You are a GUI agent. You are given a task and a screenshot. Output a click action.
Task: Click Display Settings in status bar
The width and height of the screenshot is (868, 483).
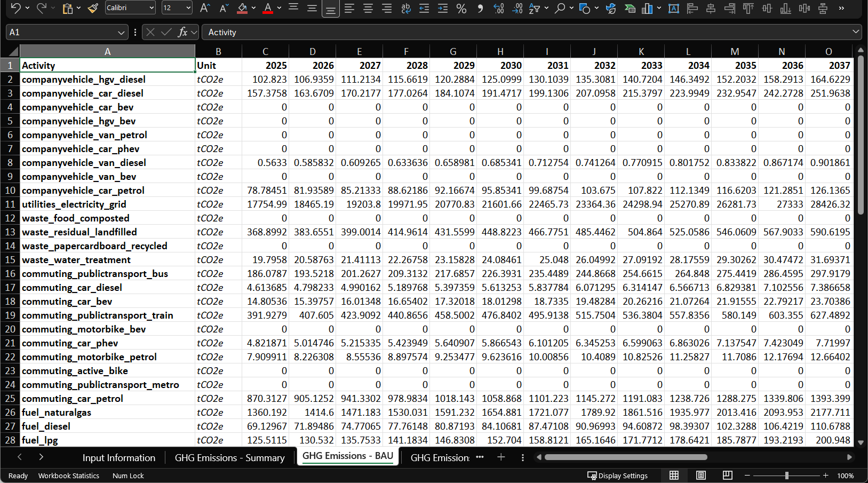pyautogui.click(x=617, y=476)
